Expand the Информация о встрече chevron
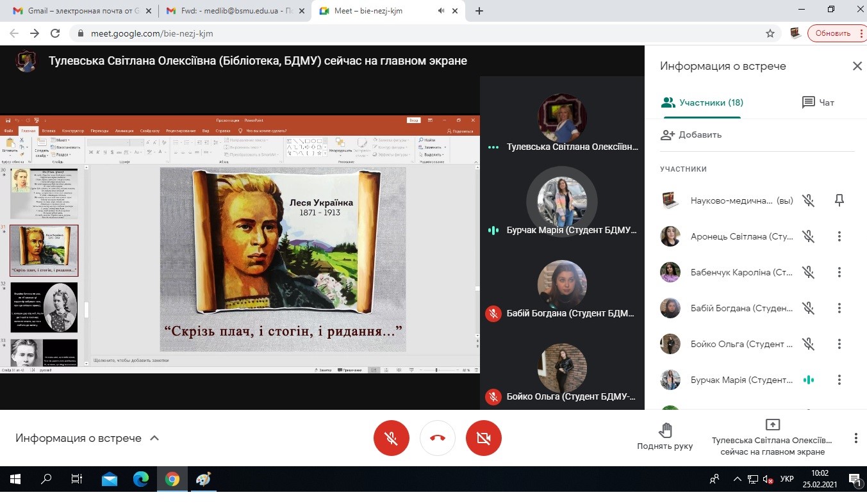Image resolution: width=867 pixels, height=504 pixels. 154,438
